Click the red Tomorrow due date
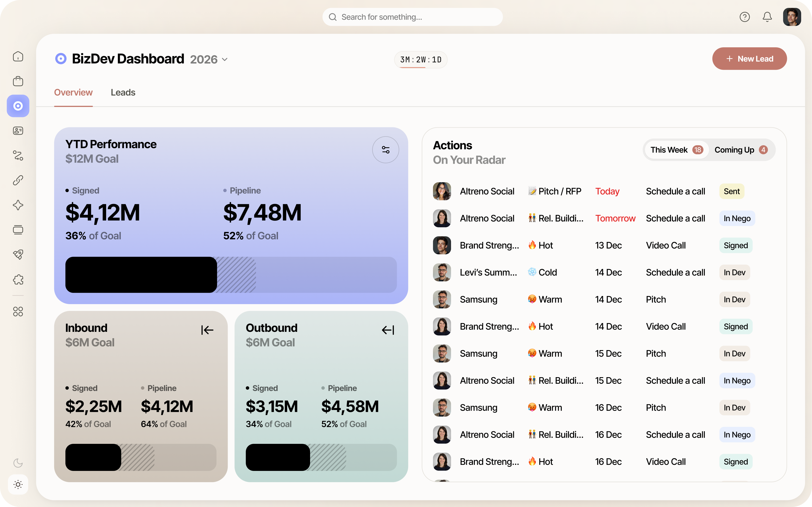Image resolution: width=812 pixels, height=507 pixels. click(x=615, y=219)
